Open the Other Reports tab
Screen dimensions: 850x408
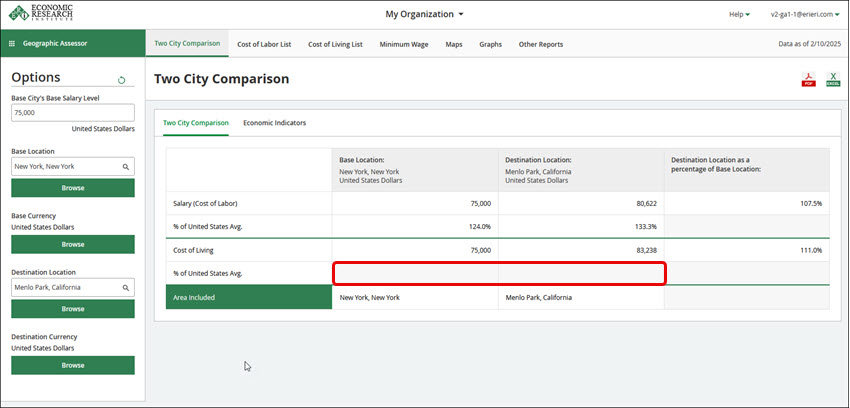pos(541,44)
